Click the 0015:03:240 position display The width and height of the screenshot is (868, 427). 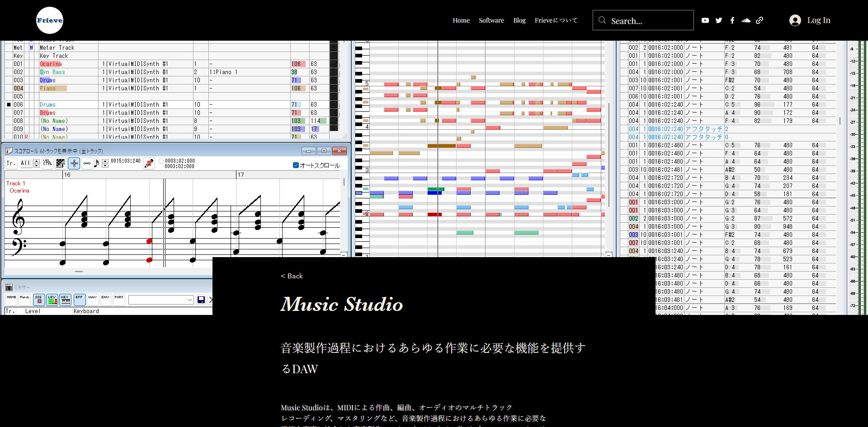tap(126, 161)
